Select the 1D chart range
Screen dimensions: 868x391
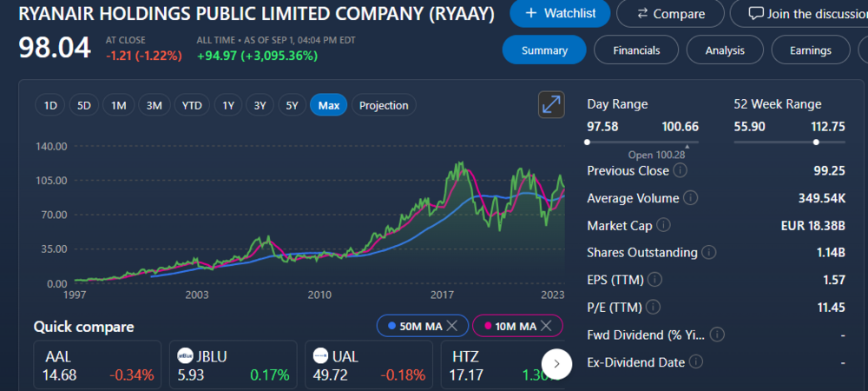pyautogui.click(x=50, y=105)
